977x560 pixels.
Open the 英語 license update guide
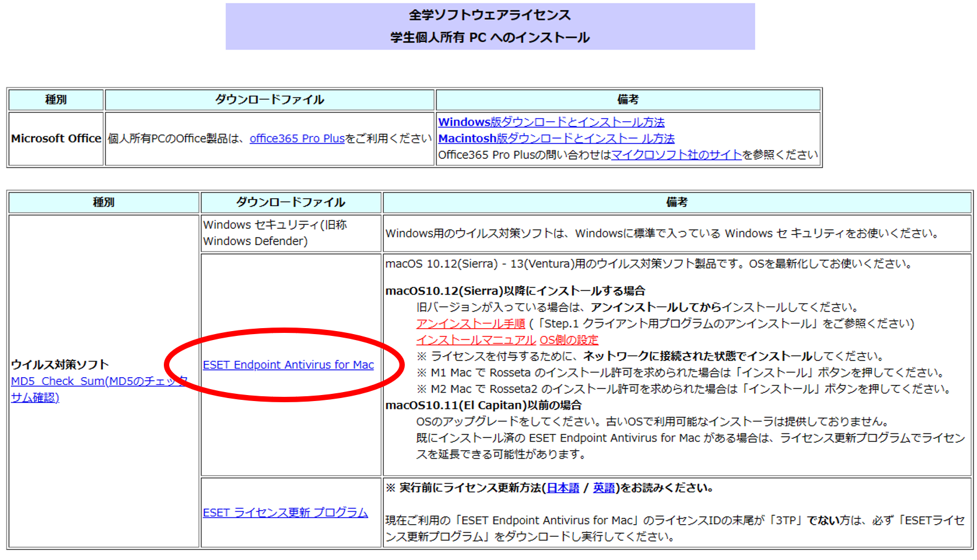pos(604,488)
